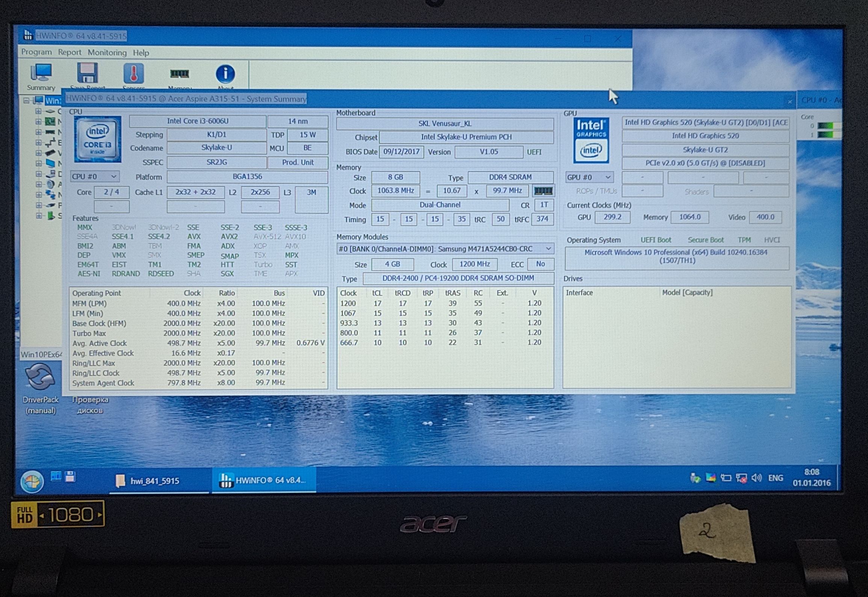
Task: Expand the ports node beginning with P
Action: point(38,205)
